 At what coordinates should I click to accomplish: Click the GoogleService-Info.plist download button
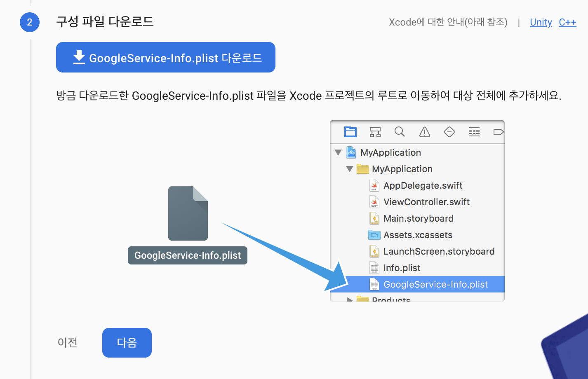coord(165,57)
